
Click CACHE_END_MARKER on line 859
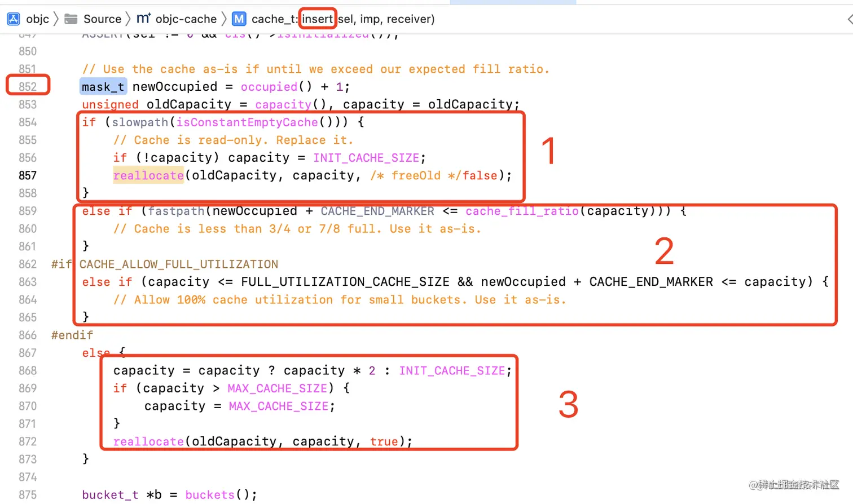pos(377,211)
